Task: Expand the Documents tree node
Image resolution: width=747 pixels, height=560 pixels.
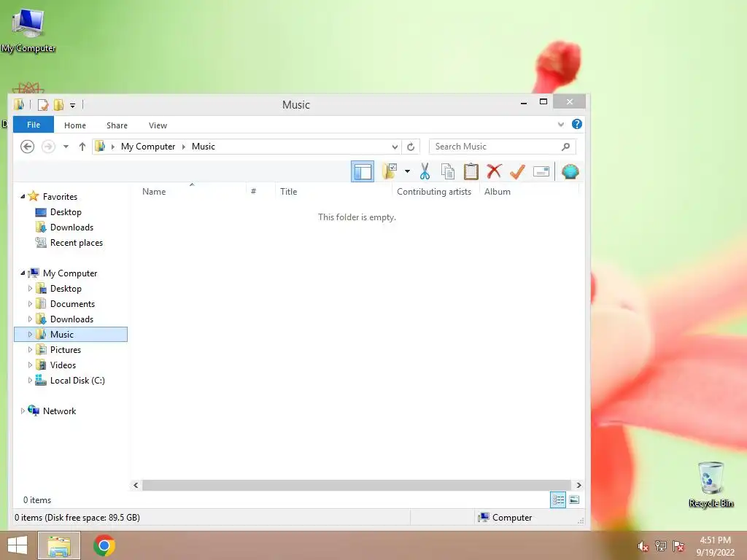Action: (x=30, y=304)
